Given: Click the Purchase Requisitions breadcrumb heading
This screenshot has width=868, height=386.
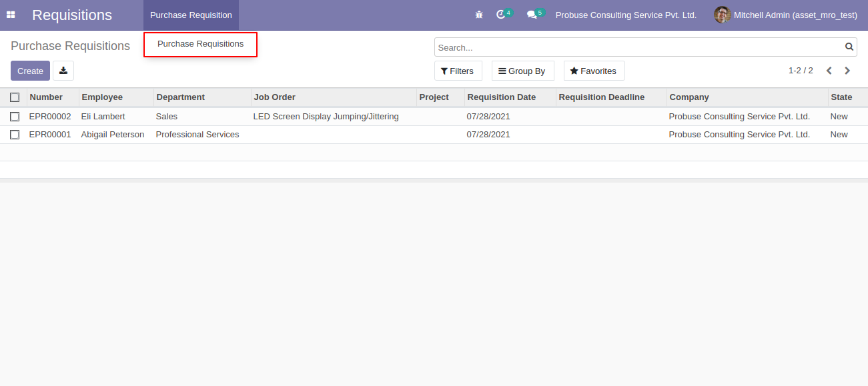Looking at the screenshot, I should (x=70, y=46).
